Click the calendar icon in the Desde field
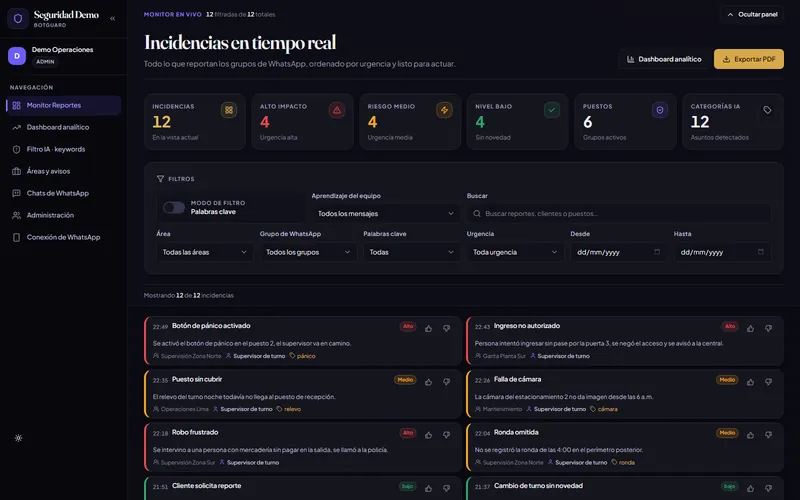The height and width of the screenshot is (500, 800). coord(657,252)
